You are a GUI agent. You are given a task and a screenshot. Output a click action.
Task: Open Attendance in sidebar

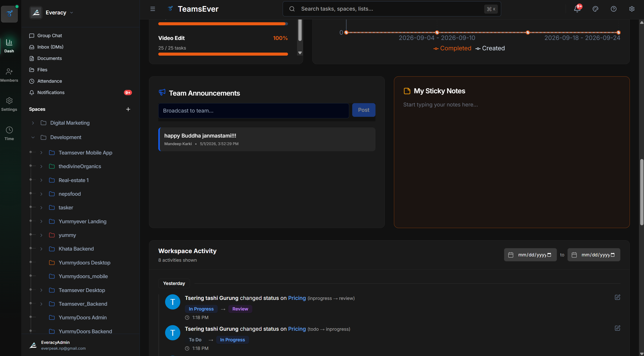coord(80,81)
